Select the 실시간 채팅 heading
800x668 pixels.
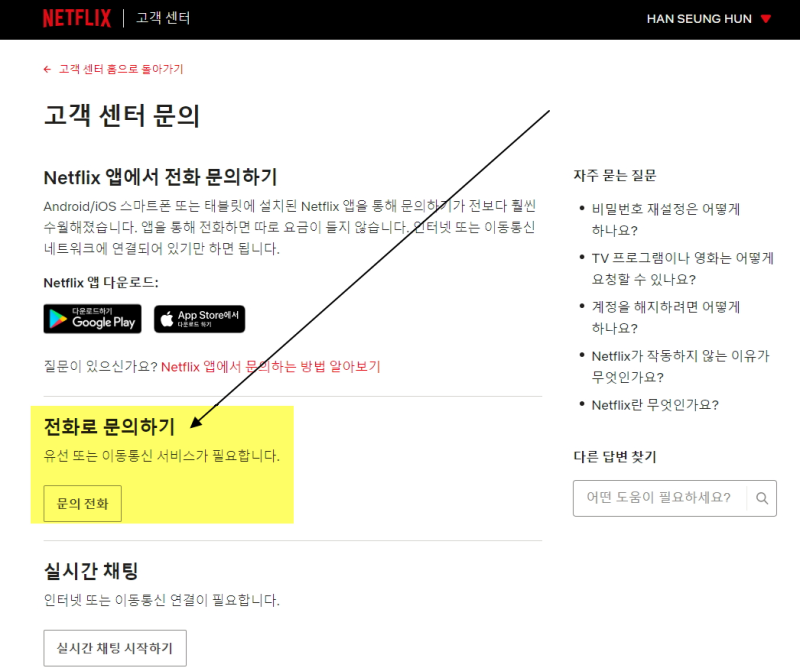click(91, 571)
